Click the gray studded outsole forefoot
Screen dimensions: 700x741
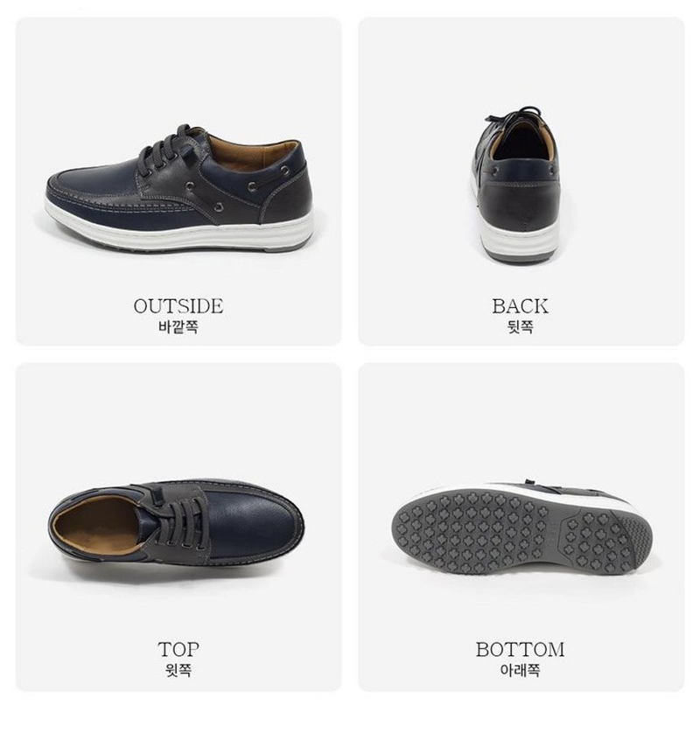coord(472,532)
